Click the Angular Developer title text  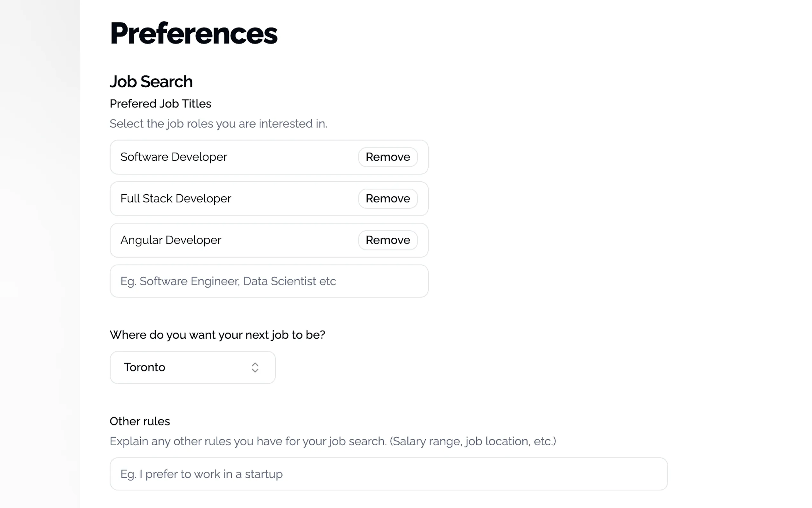click(x=170, y=240)
